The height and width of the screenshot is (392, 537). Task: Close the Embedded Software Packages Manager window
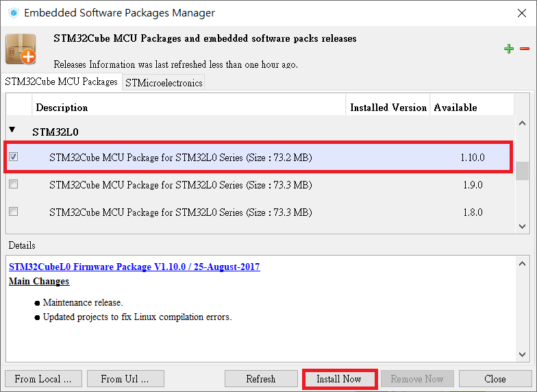click(x=522, y=13)
